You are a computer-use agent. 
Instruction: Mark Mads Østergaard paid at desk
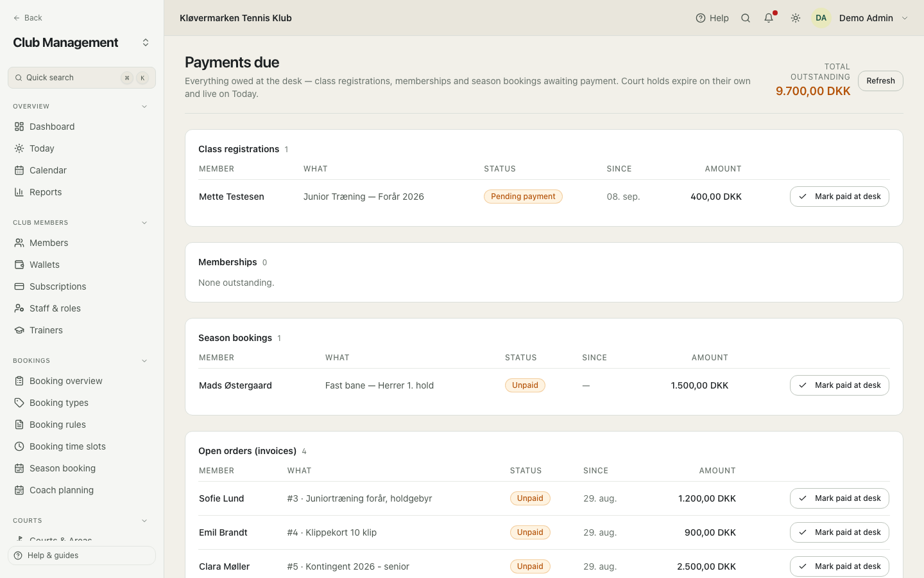click(x=839, y=385)
